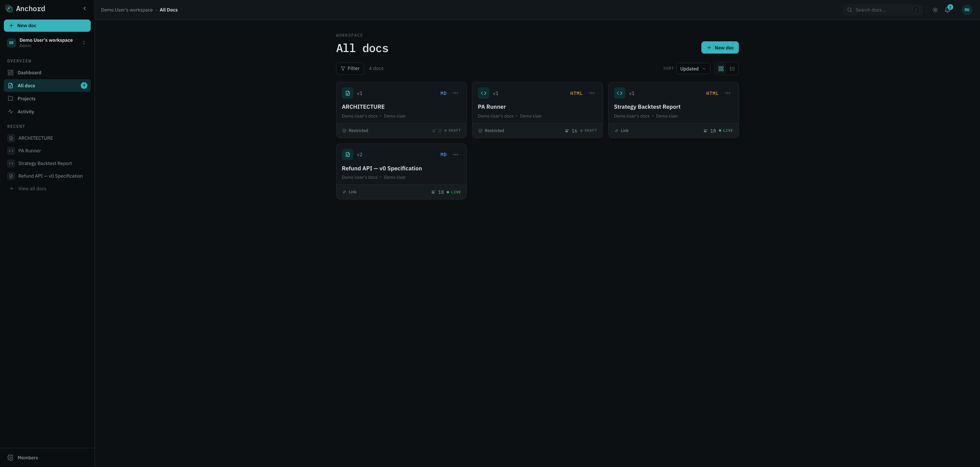
Task: Open notifications bell
Action: pos(947,10)
